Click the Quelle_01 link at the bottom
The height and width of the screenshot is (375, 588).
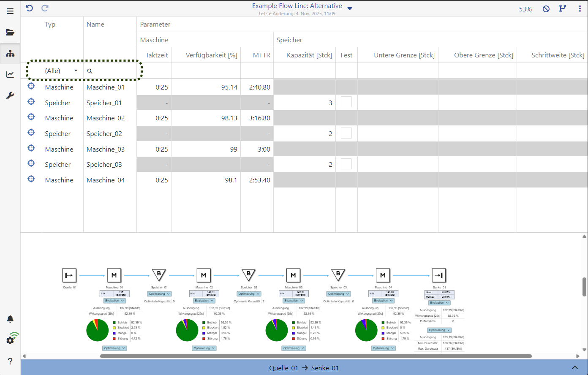click(283, 368)
